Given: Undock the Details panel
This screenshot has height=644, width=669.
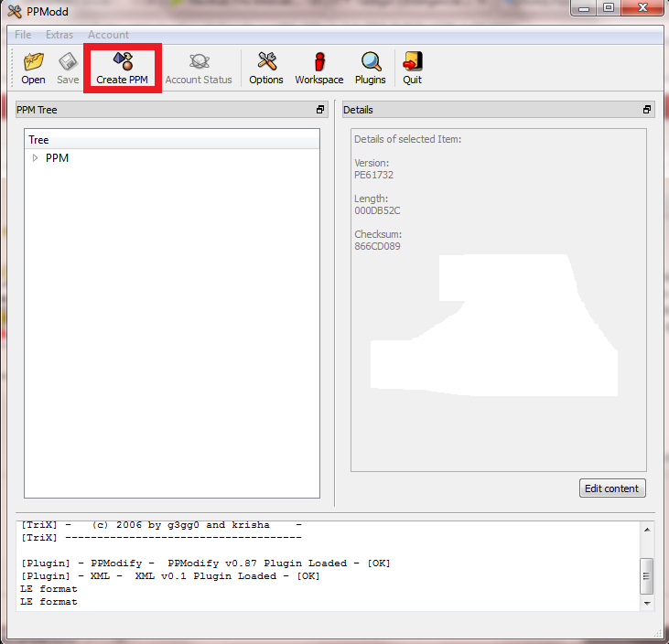Looking at the screenshot, I should (647, 110).
